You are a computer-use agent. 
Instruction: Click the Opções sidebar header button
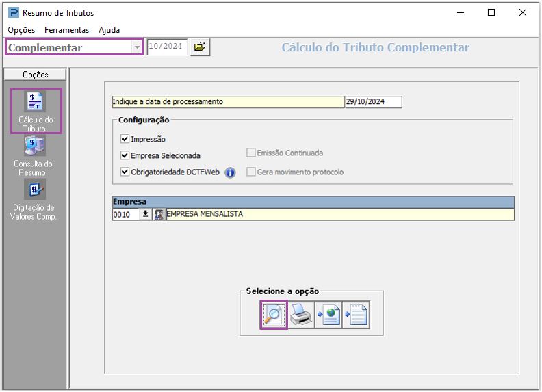pyautogui.click(x=35, y=75)
